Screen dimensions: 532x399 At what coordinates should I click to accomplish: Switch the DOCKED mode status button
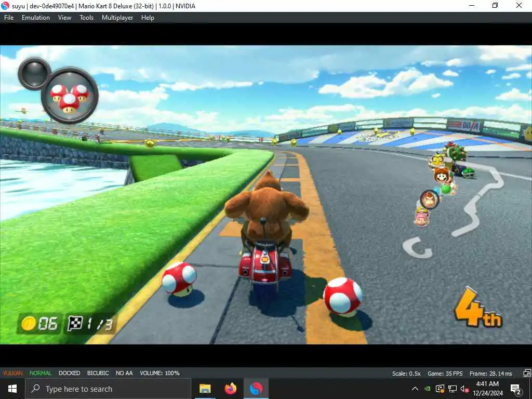[x=69, y=373]
